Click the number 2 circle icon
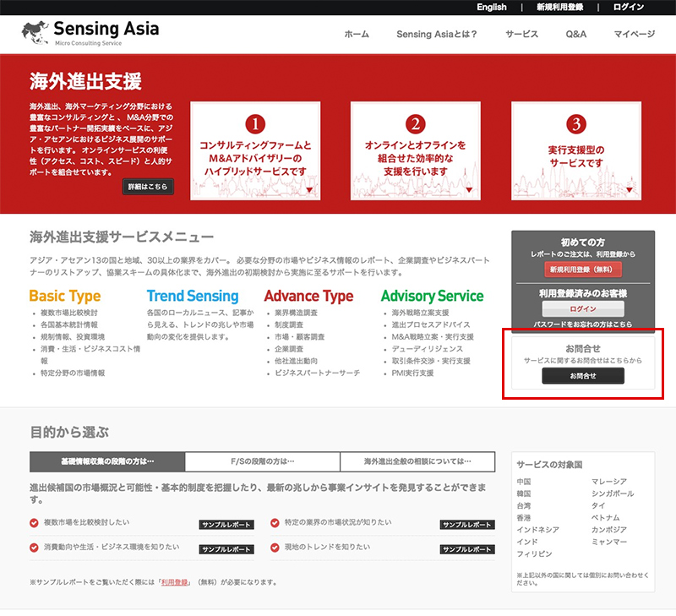Image resolution: width=676 pixels, height=616 pixels. [416, 124]
